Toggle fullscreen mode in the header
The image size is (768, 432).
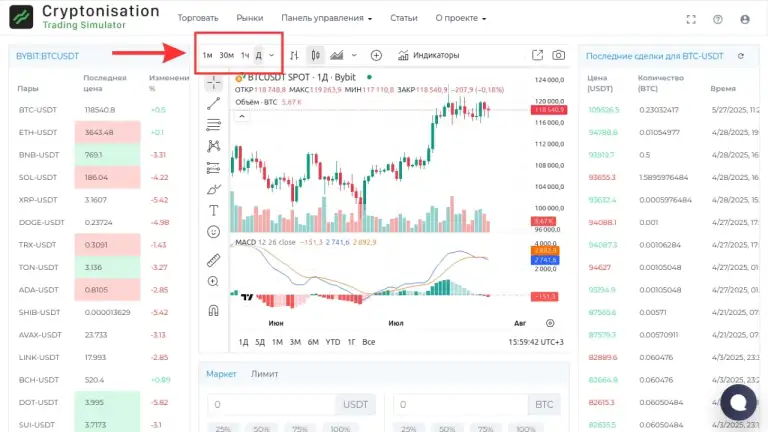pos(690,19)
